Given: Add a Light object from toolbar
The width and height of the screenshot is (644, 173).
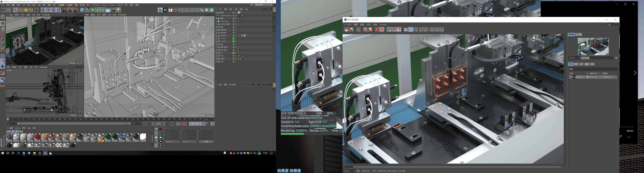Looking at the screenshot, I should coord(118,10).
